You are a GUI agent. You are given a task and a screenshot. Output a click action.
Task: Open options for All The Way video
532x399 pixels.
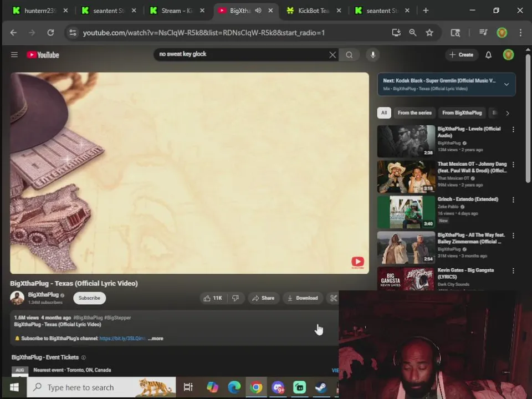513,235
